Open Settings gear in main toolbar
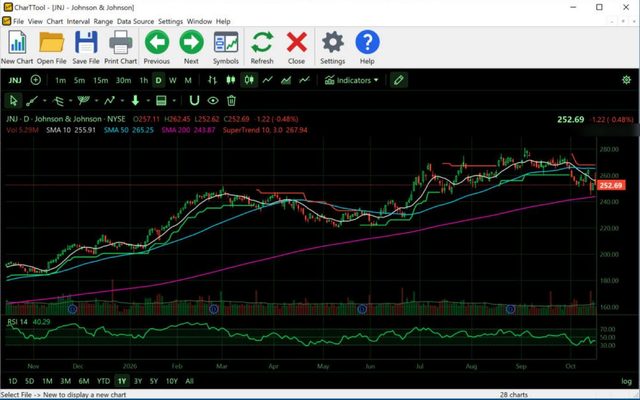Screen dimensions: 640x400 [x=333, y=42]
